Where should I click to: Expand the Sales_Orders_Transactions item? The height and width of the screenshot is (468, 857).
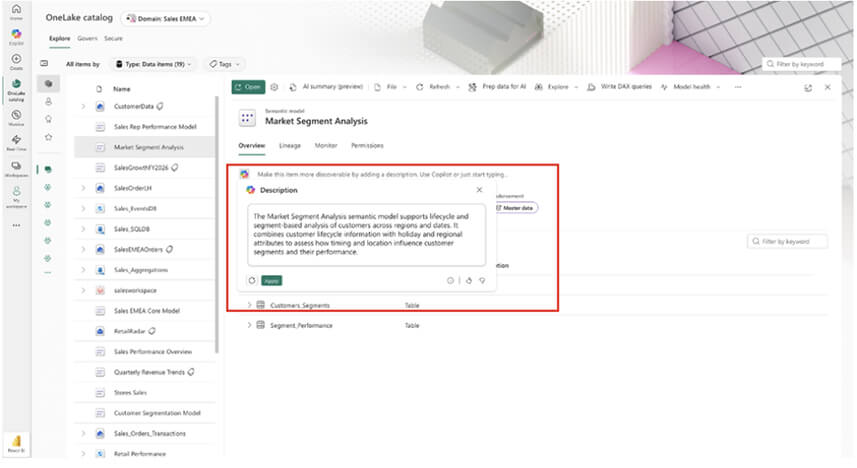coord(83,434)
